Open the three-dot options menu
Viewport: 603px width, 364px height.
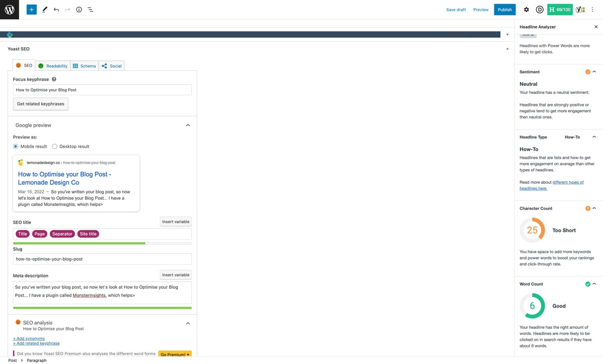pos(592,10)
